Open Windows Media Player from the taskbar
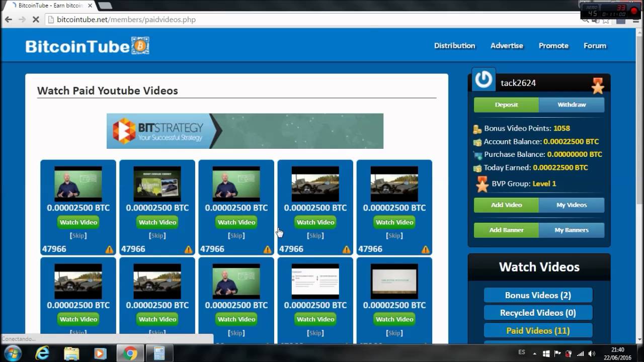The width and height of the screenshot is (644, 362). click(101, 353)
